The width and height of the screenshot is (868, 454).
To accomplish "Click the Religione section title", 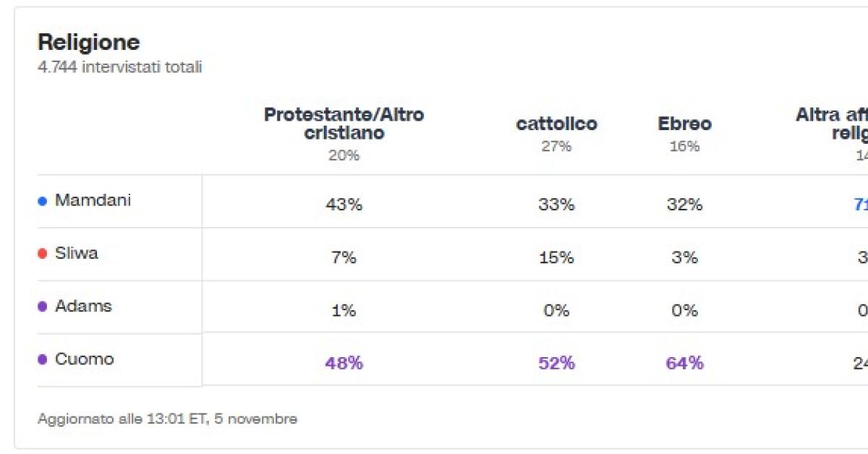I will pos(88,42).
